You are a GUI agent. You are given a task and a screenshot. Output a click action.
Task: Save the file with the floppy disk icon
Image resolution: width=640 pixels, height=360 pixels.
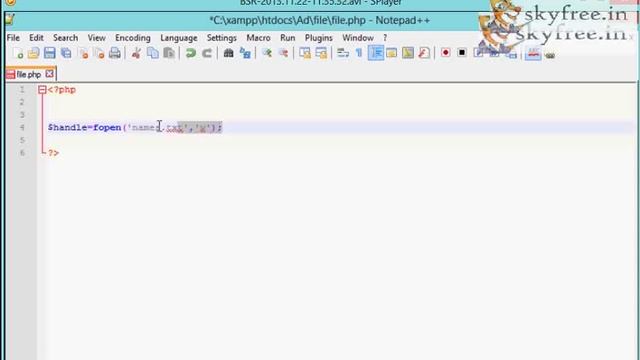pyautogui.click(x=50, y=53)
